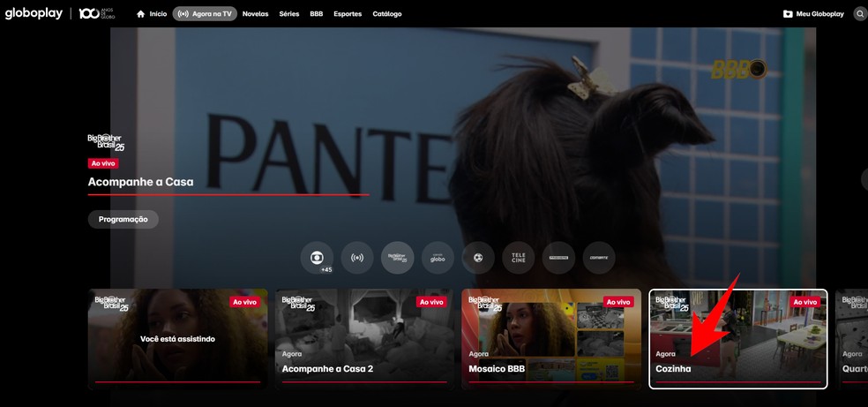Viewport: 868px width, 407px height.
Task: Select the TV Globo +45 channel icon
Action: click(x=318, y=258)
